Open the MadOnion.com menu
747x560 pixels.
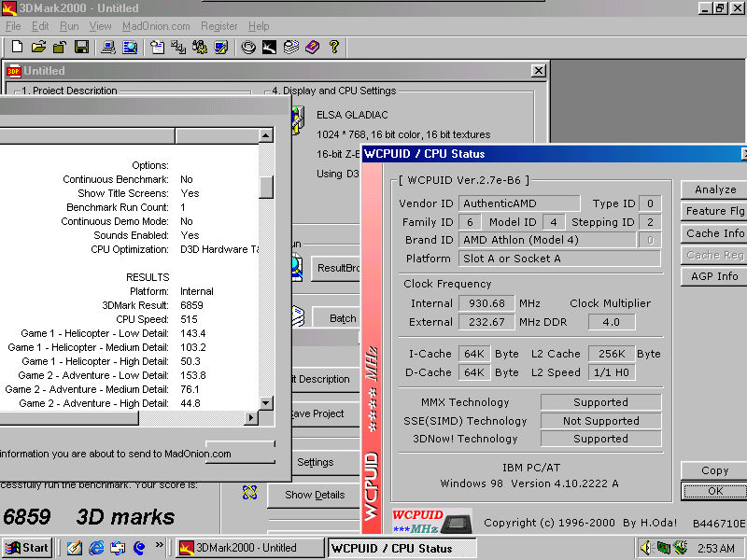(x=156, y=26)
